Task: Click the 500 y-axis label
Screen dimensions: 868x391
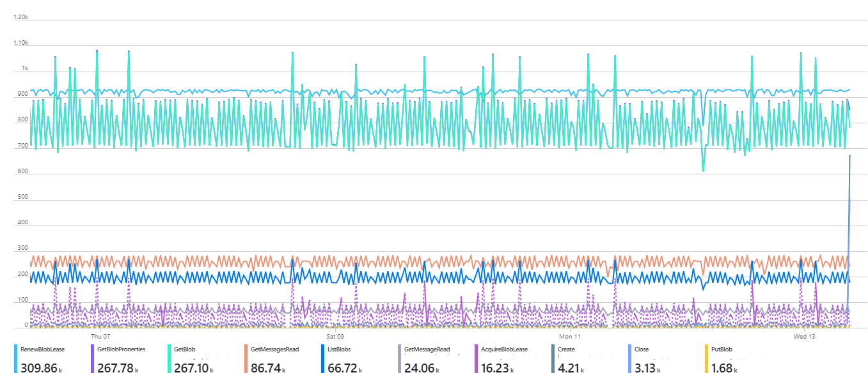Action: 24,197
